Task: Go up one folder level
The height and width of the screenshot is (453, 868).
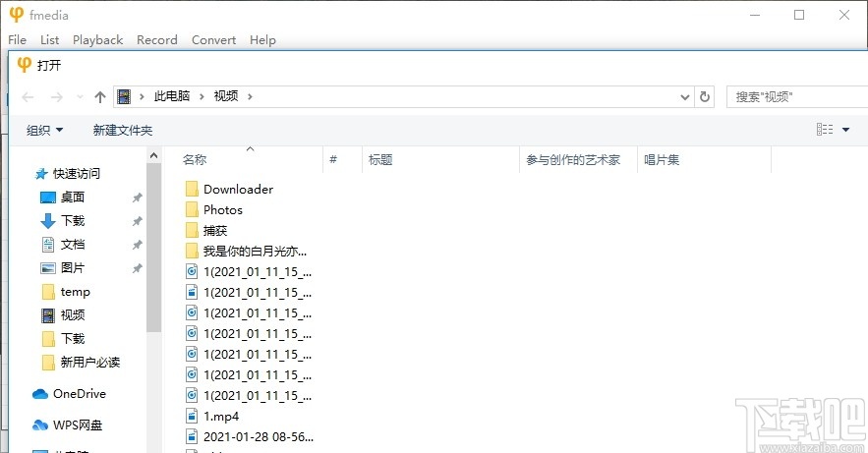Action: point(100,97)
